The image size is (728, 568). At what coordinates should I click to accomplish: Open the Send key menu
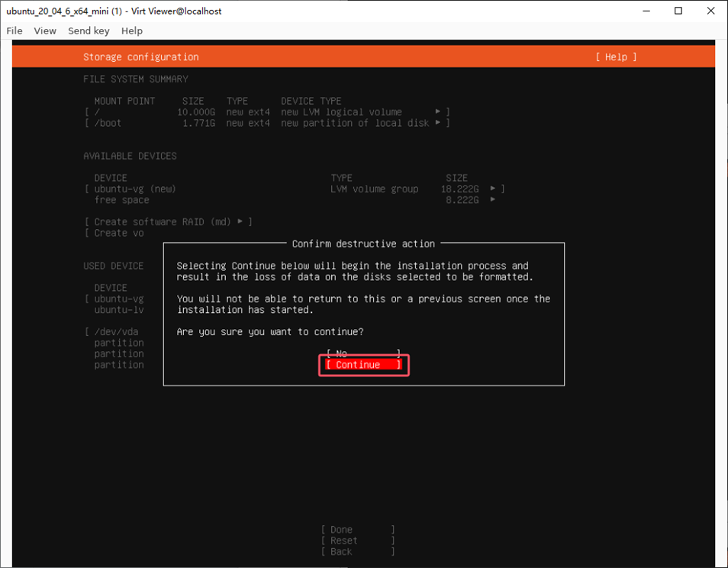pyautogui.click(x=89, y=31)
